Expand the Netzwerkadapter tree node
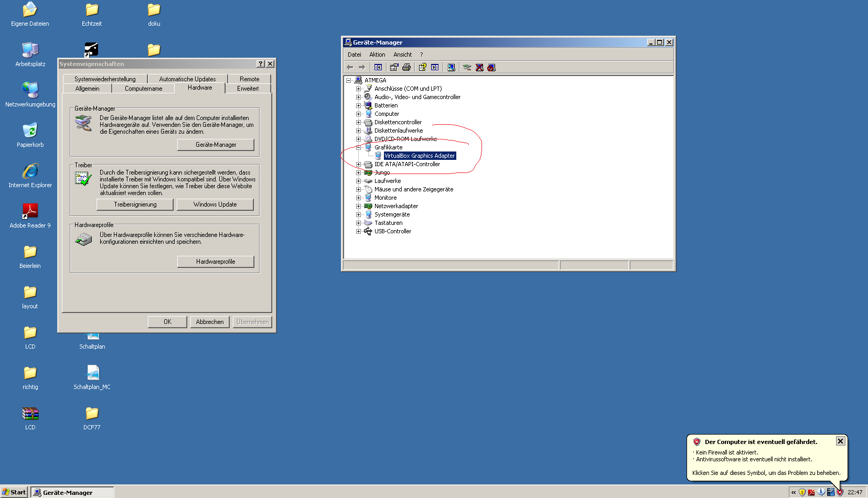868x498 pixels. tap(358, 206)
